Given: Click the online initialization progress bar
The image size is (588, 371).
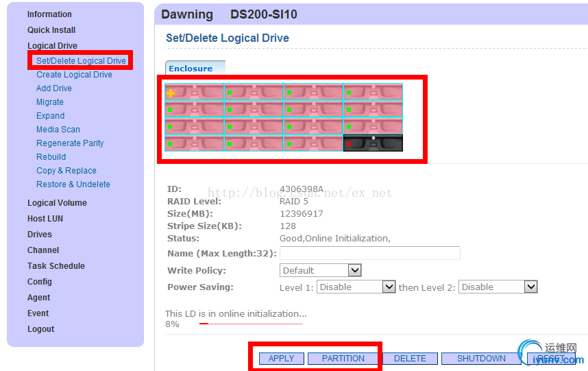Looking at the screenshot, I should point(251,324).
